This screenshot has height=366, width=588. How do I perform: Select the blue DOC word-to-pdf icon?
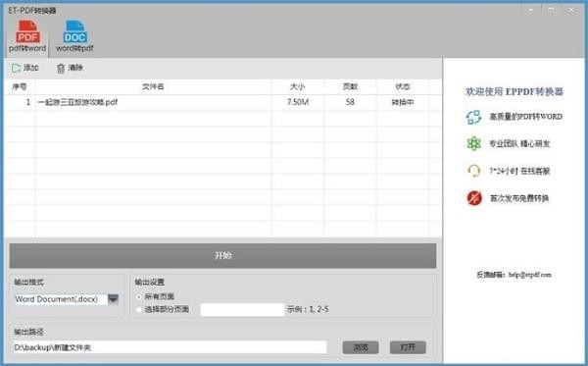click(x=75, y=31)
